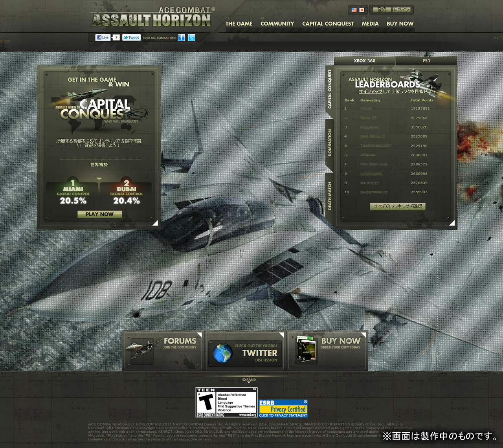This screenshot has width=503, height=448.
Task: Click the Like count showing 3
Action: [116, 37]
